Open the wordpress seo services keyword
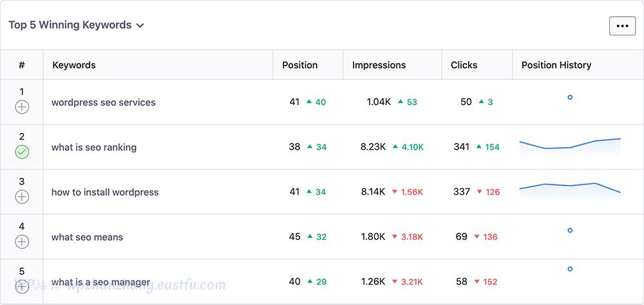The width and height of the screenshot is (644, 305). click(104, 103)
